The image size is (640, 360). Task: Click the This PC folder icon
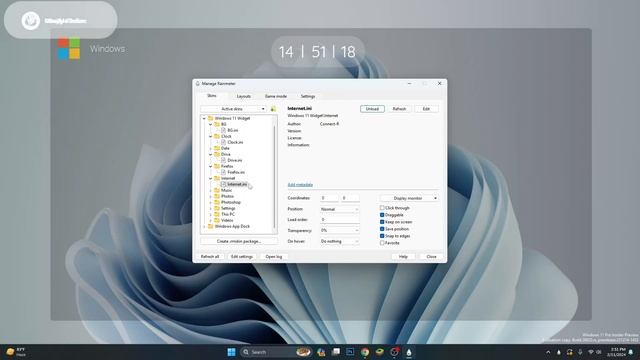[x=217, y=214]
